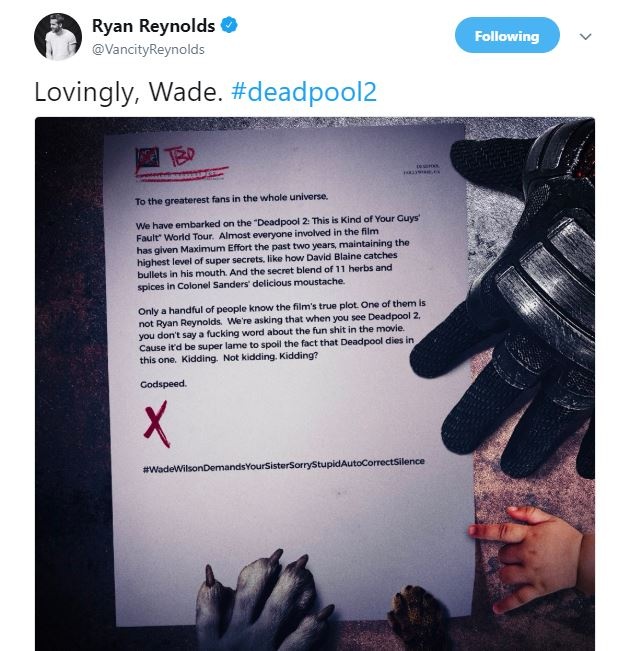Click the small address text on letterhead
Viewport: 624px width, 651px height.
pos(421,169)
